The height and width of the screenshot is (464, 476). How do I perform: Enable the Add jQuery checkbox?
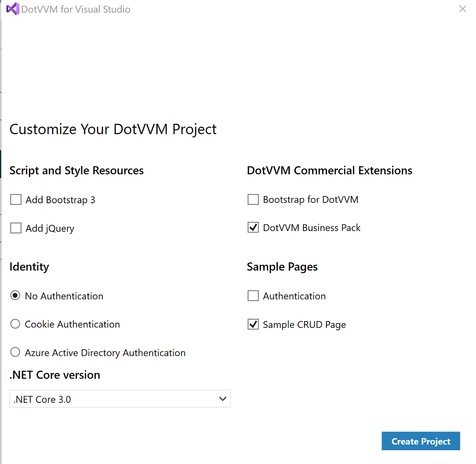tap(15, 228)
